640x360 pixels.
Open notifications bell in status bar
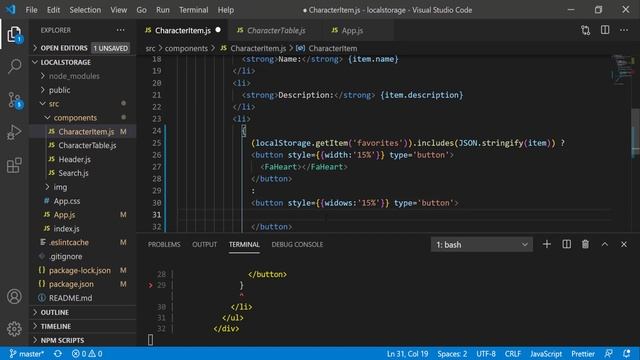tap(627, 353)
